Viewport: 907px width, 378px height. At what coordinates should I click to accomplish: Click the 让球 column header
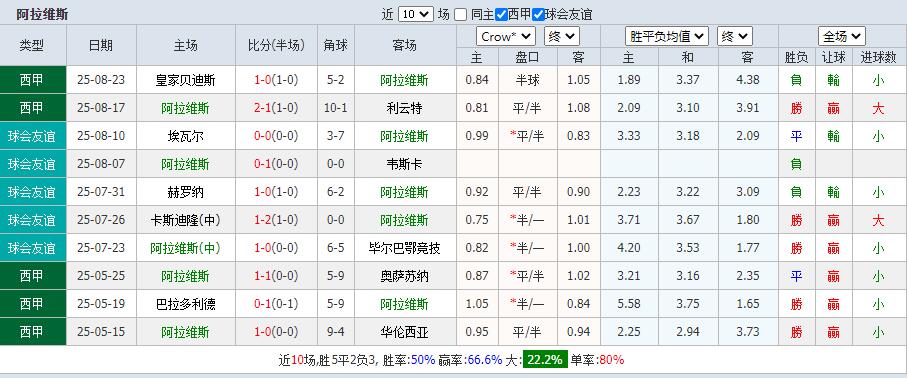pyautogui.click(x=833, y=57)
